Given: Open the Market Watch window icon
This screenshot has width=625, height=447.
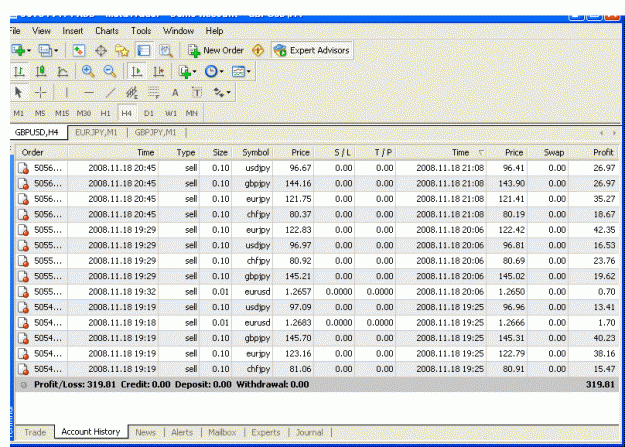Looking at the screenshot, I should click(x=79, y=51).
